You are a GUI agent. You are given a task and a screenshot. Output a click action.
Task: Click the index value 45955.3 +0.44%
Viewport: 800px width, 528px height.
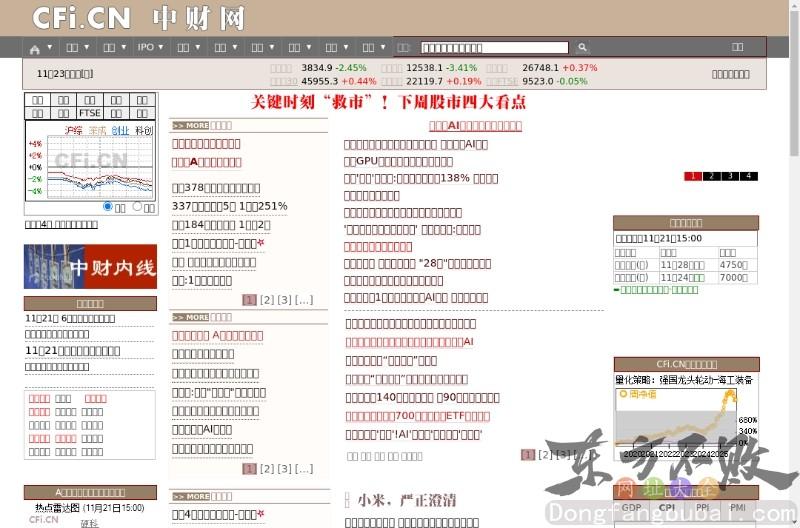point(338,81)
